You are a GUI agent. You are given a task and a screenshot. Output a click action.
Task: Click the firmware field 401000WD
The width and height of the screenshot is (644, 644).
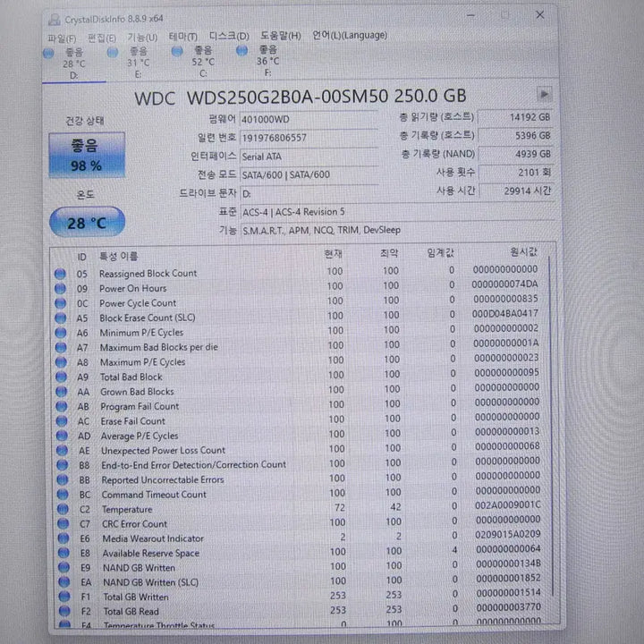pos(308,120)
